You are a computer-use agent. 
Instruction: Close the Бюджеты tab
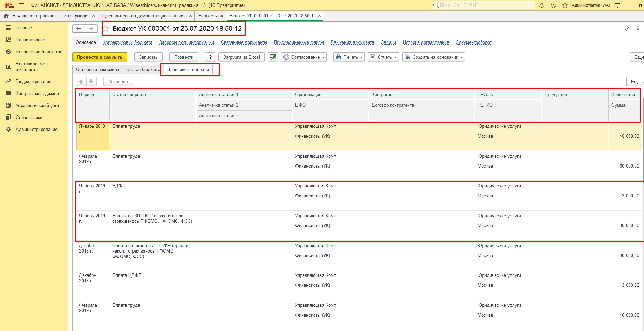point(222,16)
